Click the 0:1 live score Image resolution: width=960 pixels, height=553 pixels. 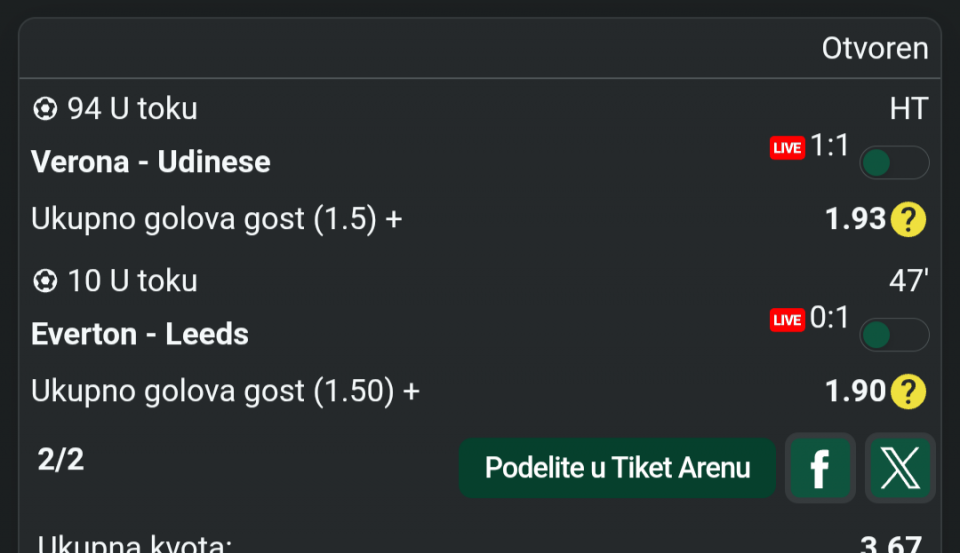coord(829,318)
